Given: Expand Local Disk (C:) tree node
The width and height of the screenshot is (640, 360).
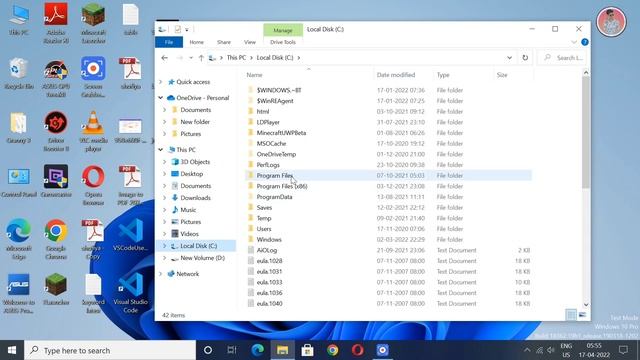Looking at the screenshot, I should 165,246.
